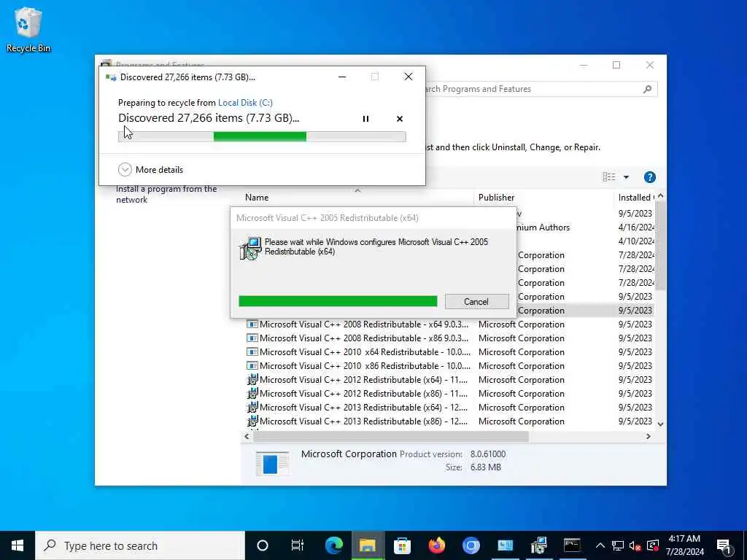Screen dimensions: 747x560
Task: Click the vertical scrollbar up arrow
Action: pos(660,195)
